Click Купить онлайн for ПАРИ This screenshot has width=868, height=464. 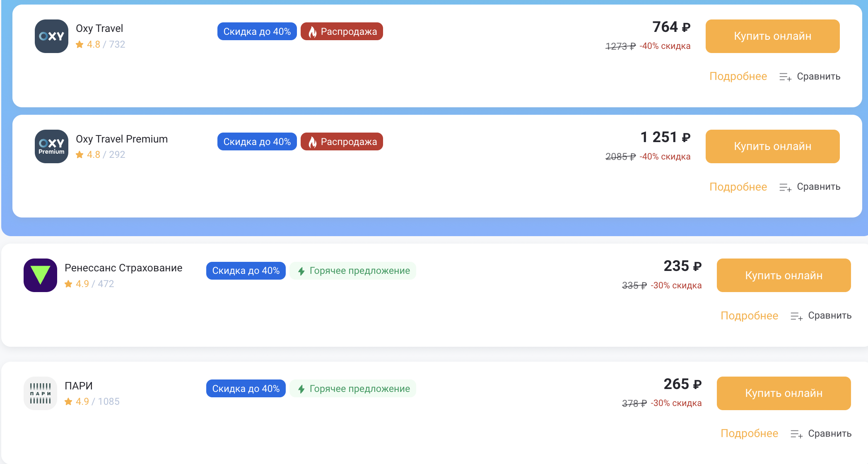(x=784, y=393)
